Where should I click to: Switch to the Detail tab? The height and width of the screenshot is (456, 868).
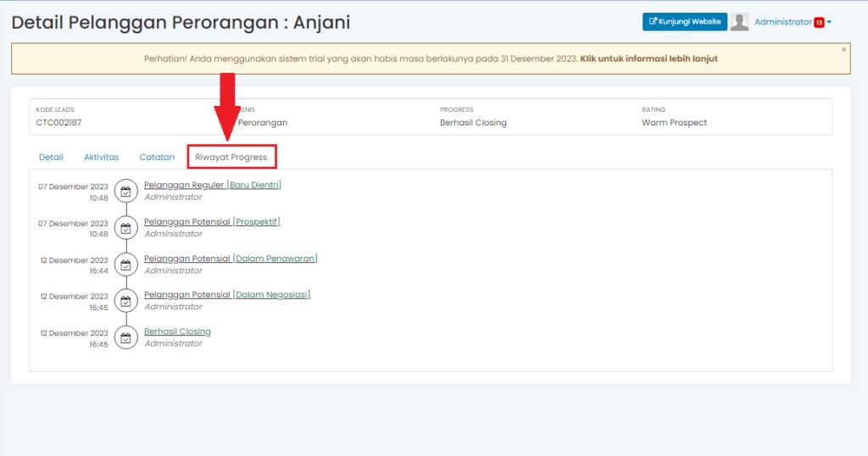pyautogui.click(x=51, y=157)
